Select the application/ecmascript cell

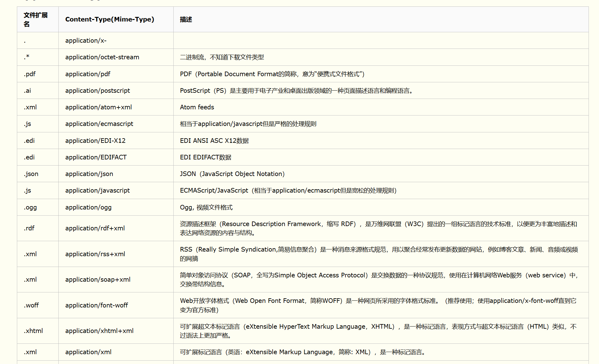(99, 124)
